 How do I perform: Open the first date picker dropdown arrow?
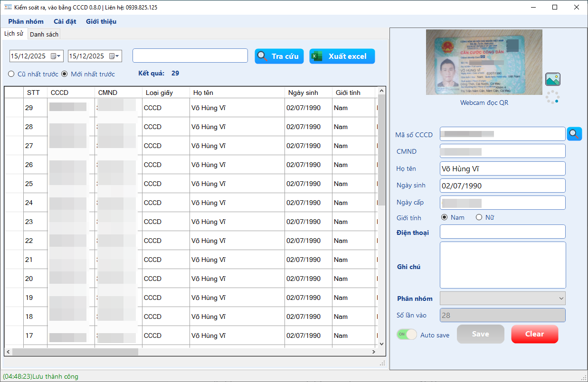[59, 56]
